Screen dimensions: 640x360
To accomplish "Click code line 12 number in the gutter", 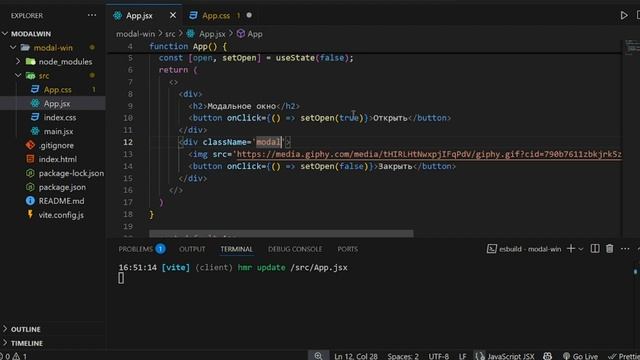I will [x=128, y=142].
